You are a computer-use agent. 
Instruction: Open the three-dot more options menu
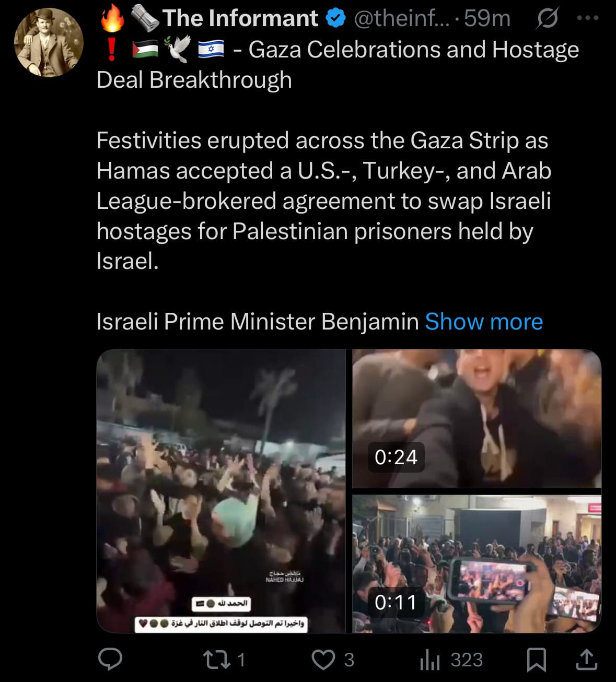click(x=588, y=18)
